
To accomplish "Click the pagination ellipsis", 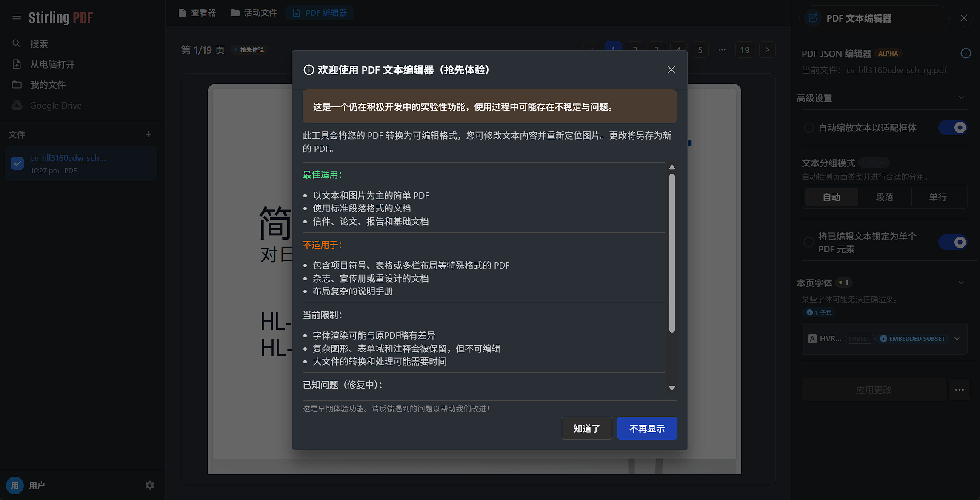I will 722,50.
